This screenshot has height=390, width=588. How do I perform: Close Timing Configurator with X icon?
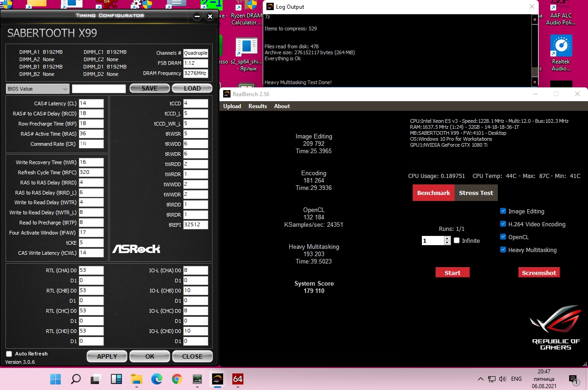click(210, 17)
